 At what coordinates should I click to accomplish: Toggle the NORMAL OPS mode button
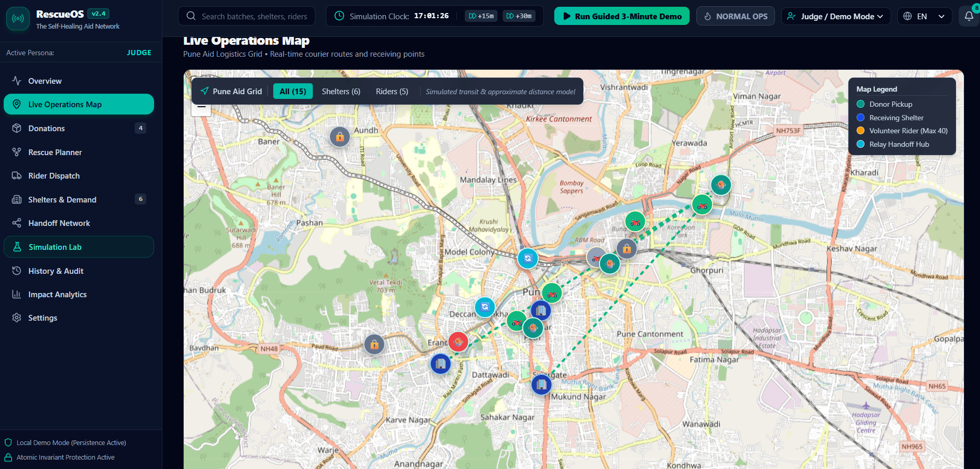tap(735, 16)
